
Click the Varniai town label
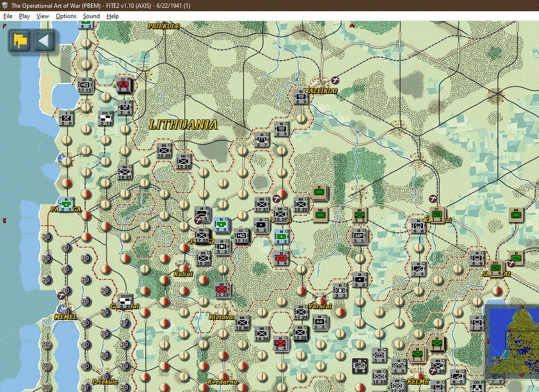(320, 306)
